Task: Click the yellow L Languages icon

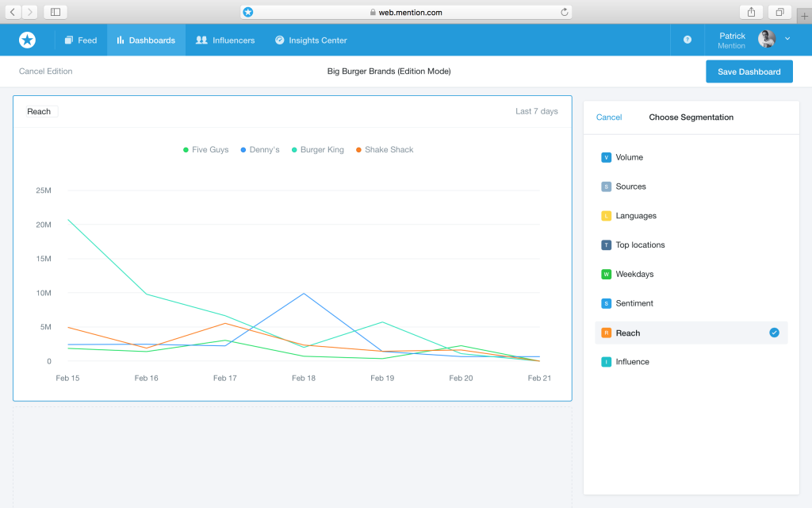Action: pos(606,216)
